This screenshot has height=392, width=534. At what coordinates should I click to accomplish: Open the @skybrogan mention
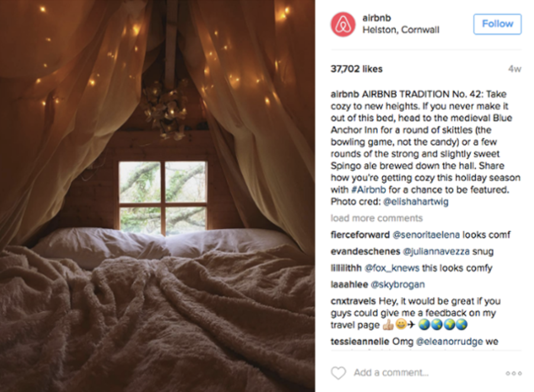(397, 284)
